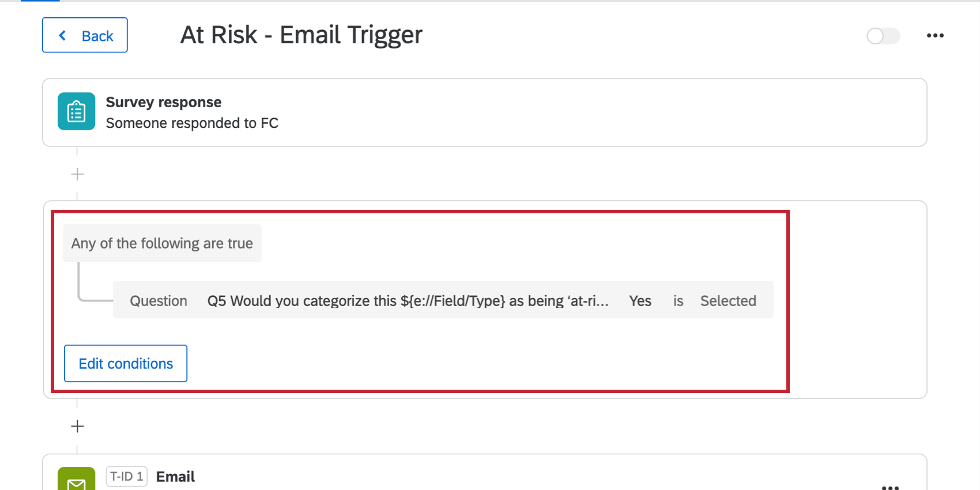Open the workflow options three-dot menu
Screen dimensions: 980x490
[x=935, y=36]
